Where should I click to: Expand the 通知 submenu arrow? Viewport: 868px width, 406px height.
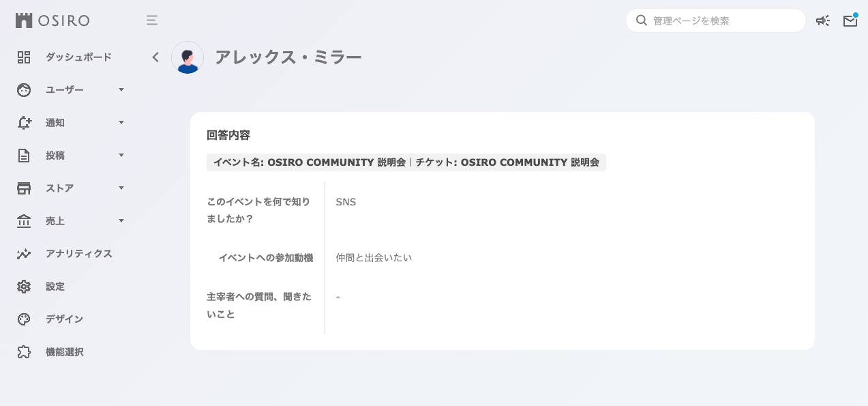tap(121, 123)
